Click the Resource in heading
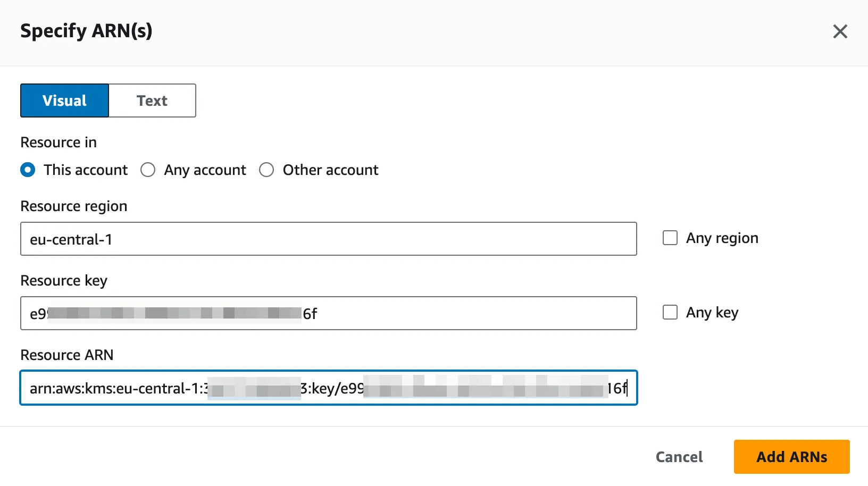 click(x=59, y=143)
